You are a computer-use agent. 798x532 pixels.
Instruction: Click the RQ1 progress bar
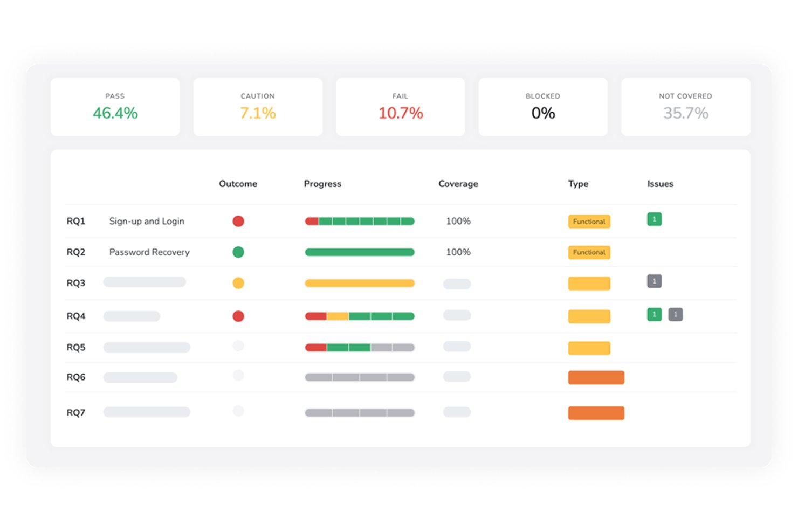coord(360,221)
